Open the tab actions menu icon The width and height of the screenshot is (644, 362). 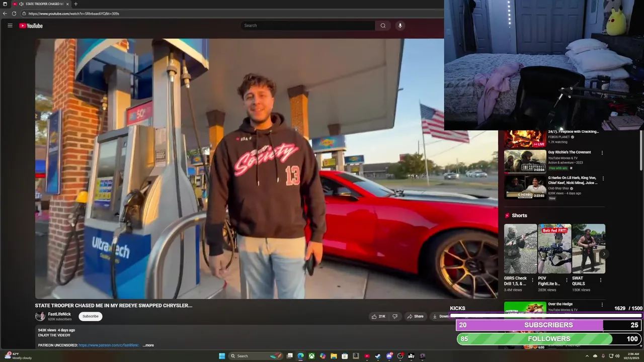[5, 4]
